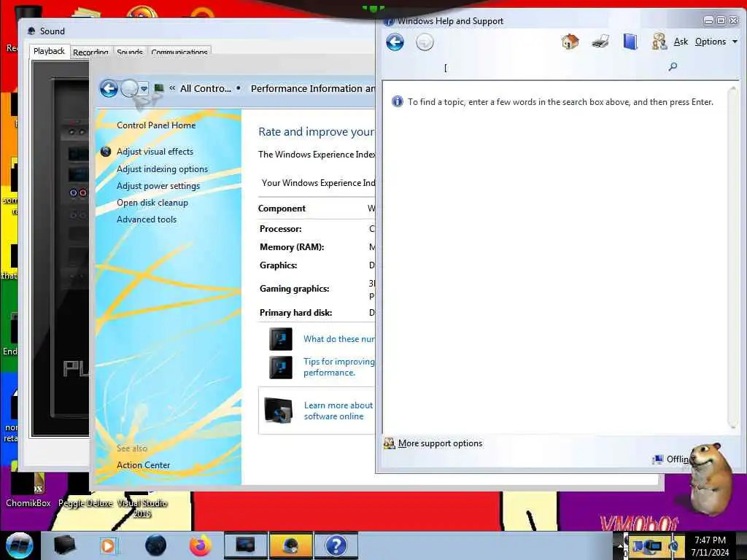
Task: Open Adjust visual effects
Action: tap(155, 152)
